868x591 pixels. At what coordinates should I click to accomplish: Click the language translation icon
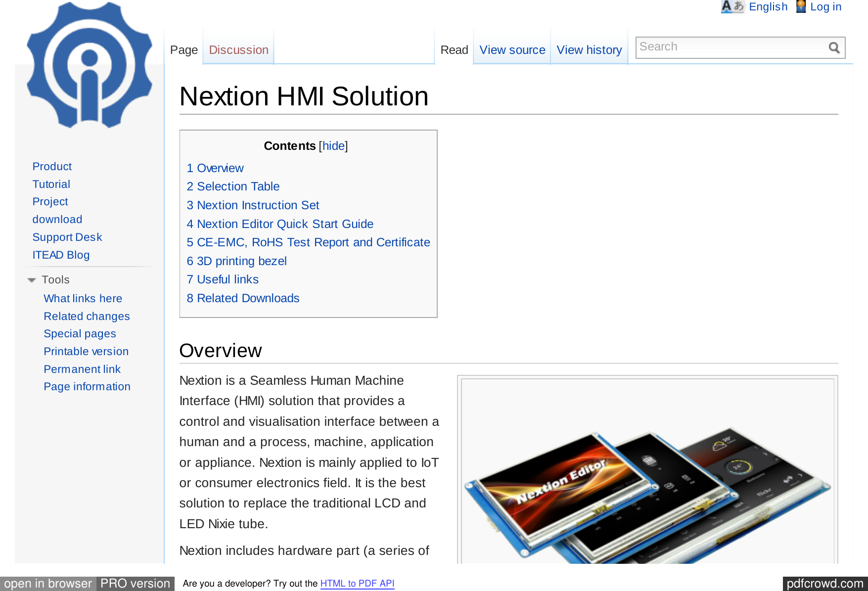pyautogui.click(x=732, y=6)
